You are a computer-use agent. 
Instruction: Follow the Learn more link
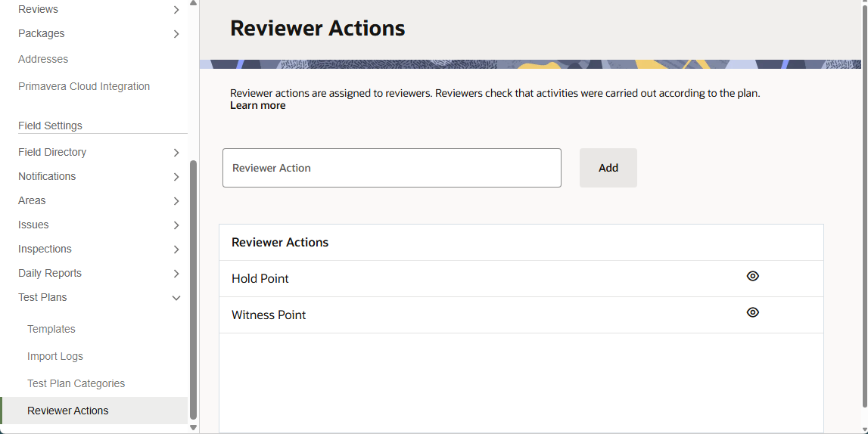click(x=257, y=106)
